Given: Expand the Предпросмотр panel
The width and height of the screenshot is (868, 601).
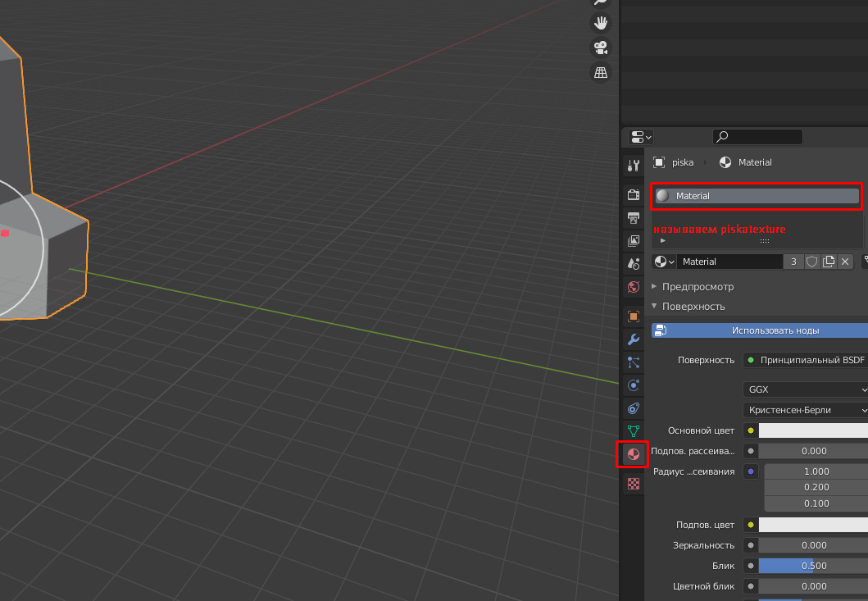Looking at the screenshot, I should (x=698, y=287).
